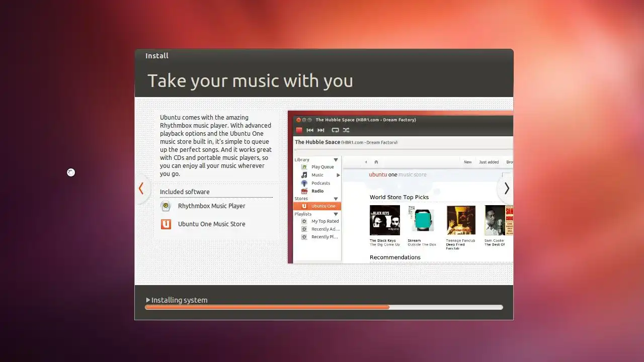Close the Rhythmbox window in the slide
Screen dimensions: 644x362
(298, 120)
